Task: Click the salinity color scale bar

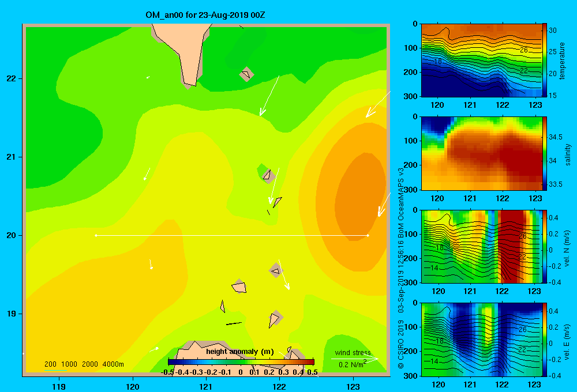Action: tap(545, 153)
